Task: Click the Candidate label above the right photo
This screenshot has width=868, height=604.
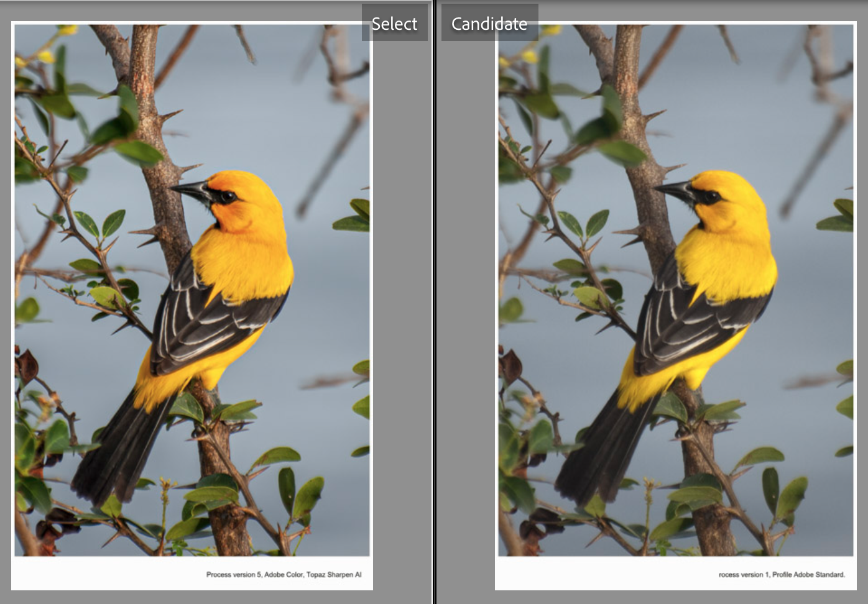Action: click(489, 24)
